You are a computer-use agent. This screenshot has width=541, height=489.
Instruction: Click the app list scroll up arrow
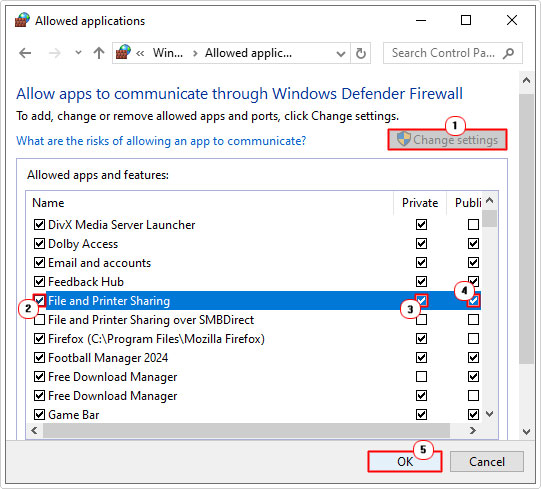(x=489, y=201)
